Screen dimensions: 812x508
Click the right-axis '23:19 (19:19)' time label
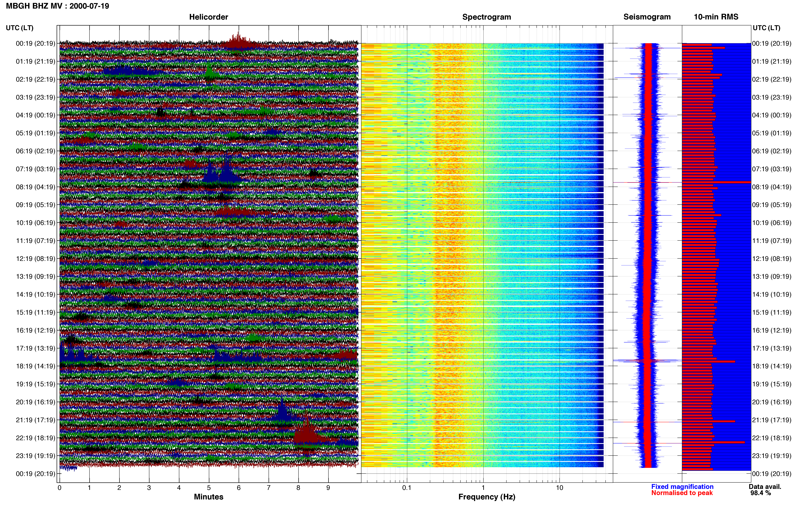pos(772,456)
